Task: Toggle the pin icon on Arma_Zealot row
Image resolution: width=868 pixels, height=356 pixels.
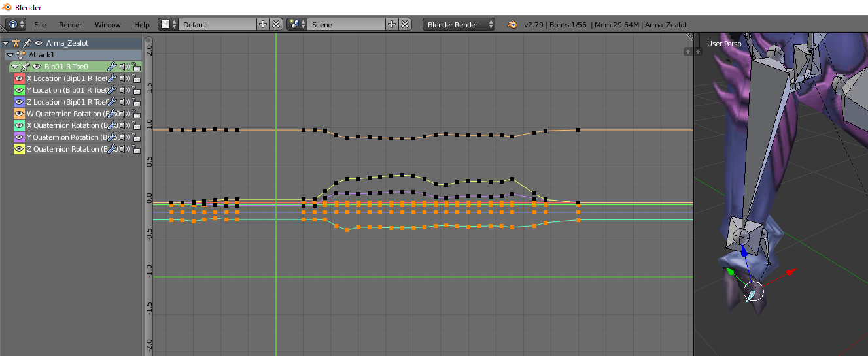Action: tap(27, 43)
